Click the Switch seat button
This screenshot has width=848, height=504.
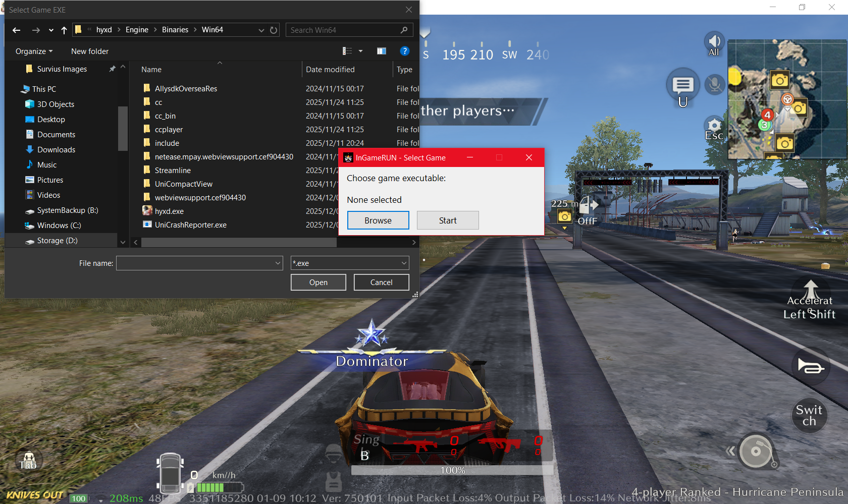(809, 415)
